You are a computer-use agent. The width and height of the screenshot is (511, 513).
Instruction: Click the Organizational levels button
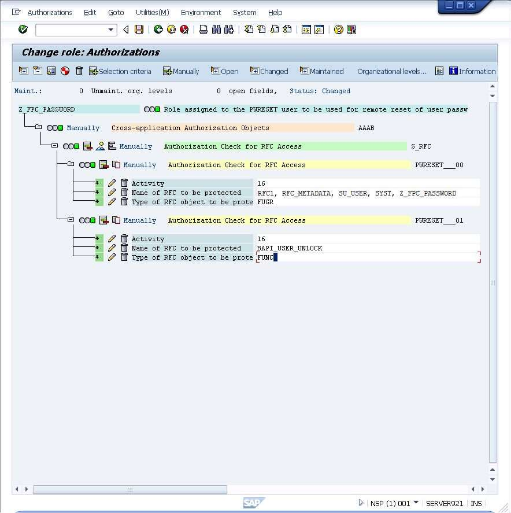point(392,71)
